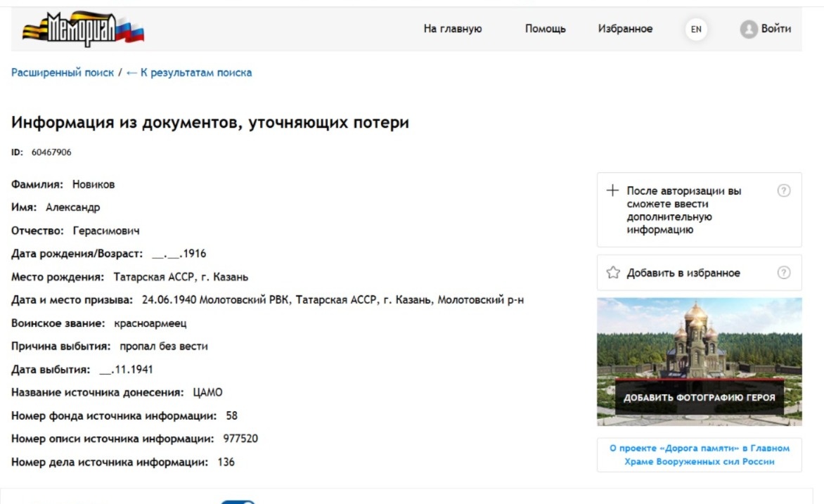824x504 pixels.
Task: Open the Расширенный поиск breadcrumb link
Action: coord(63,72)
